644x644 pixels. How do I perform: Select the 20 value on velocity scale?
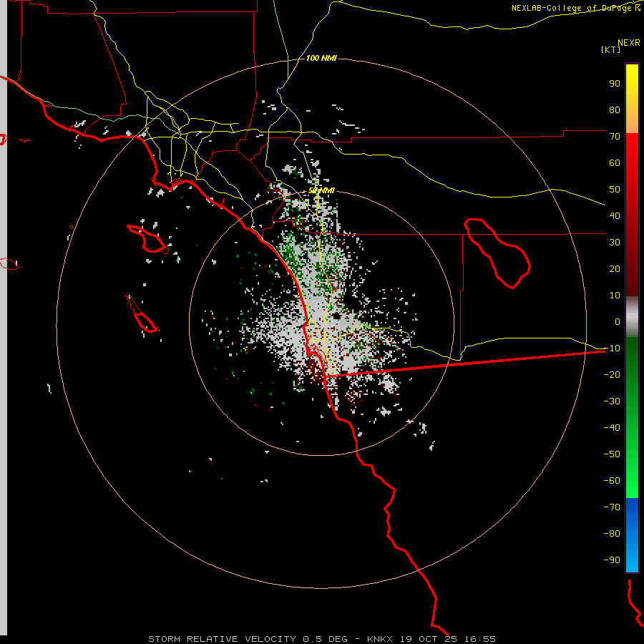pyautogui.click(x=615, y=268)
